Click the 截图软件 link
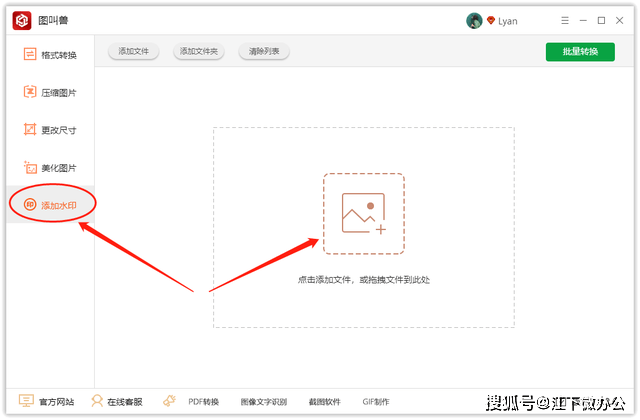This screenshot has height=420, width=640. pos(324,402)
